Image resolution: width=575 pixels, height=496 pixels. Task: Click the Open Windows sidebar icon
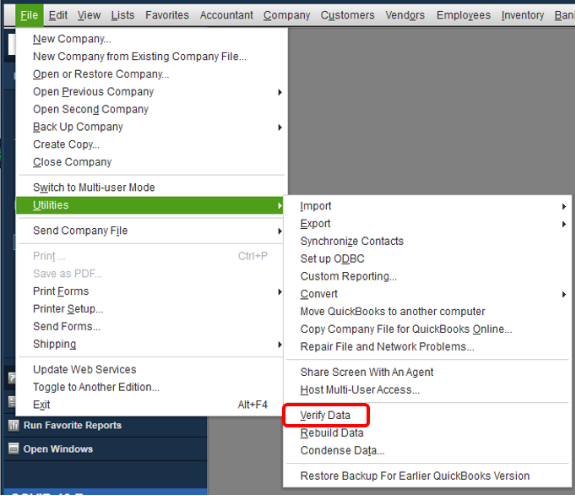14,448
